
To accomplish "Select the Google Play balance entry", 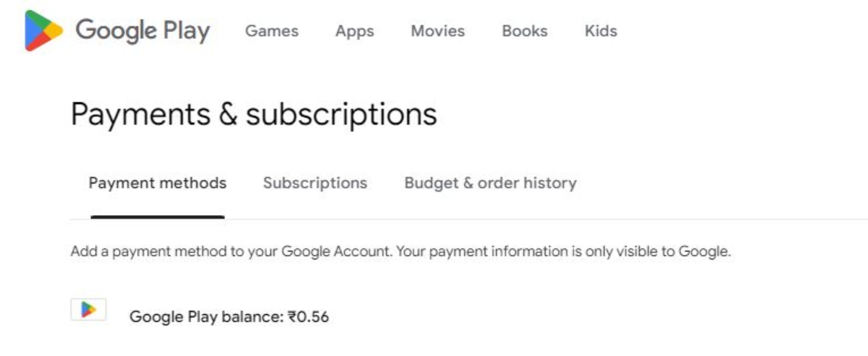I will point(231,315).
